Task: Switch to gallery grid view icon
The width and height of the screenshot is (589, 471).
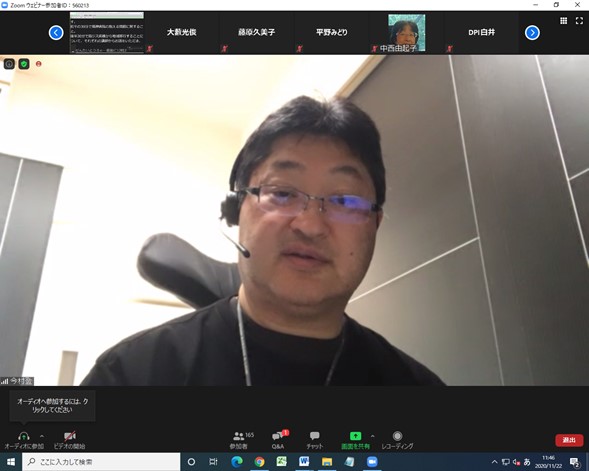Action: (x=563, y=21)
